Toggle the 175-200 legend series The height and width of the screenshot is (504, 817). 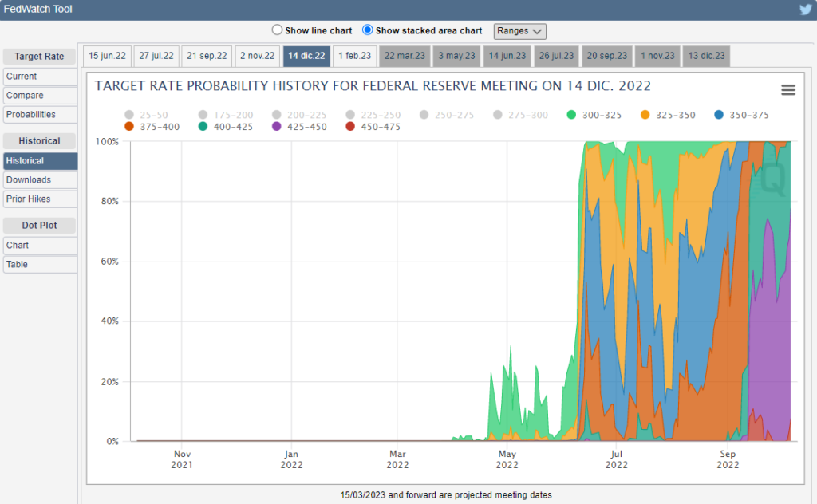click(x=226, y=115)
